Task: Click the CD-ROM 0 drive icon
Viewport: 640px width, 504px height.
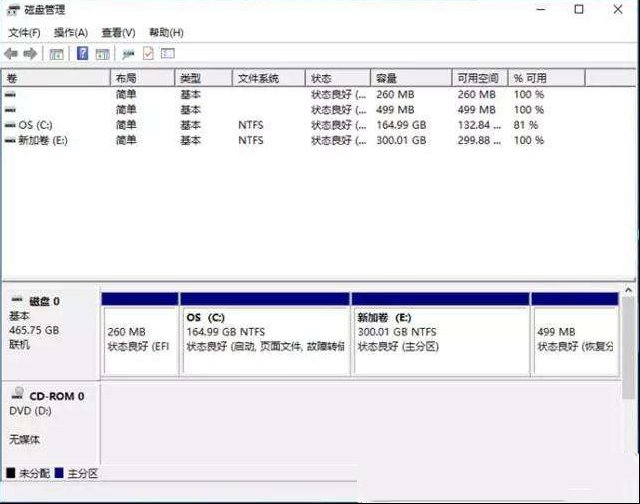Action: point(18,393)
